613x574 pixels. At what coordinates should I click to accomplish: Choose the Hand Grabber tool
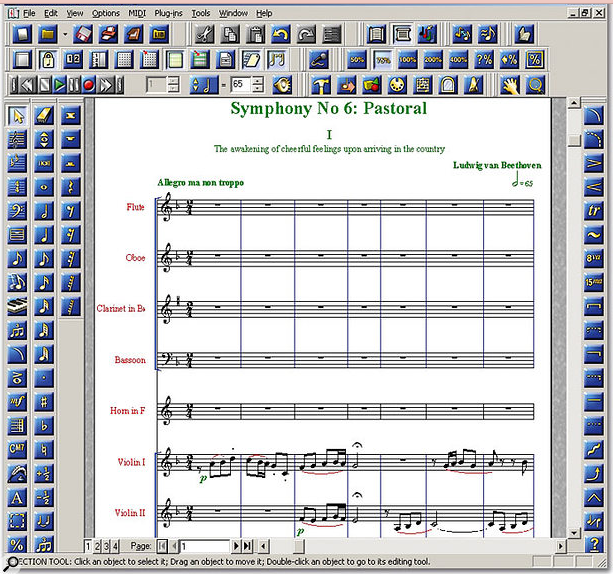coord(510,84)
